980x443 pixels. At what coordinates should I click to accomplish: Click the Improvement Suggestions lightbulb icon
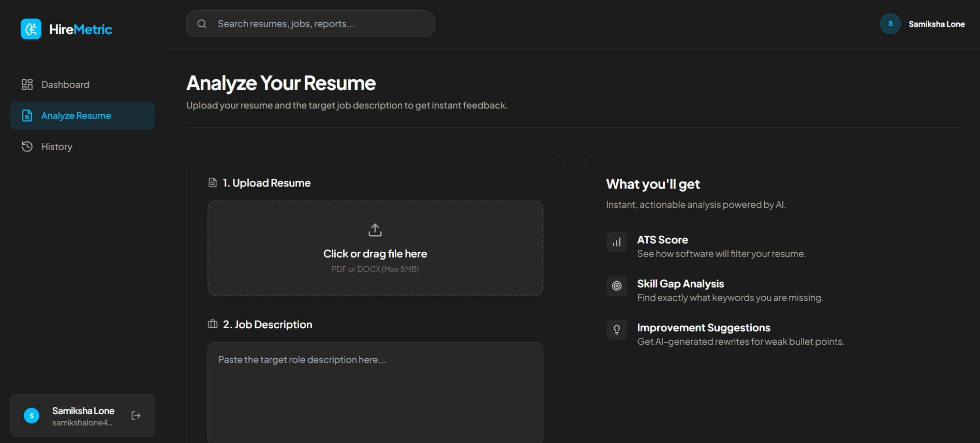(x=616, y=330)
